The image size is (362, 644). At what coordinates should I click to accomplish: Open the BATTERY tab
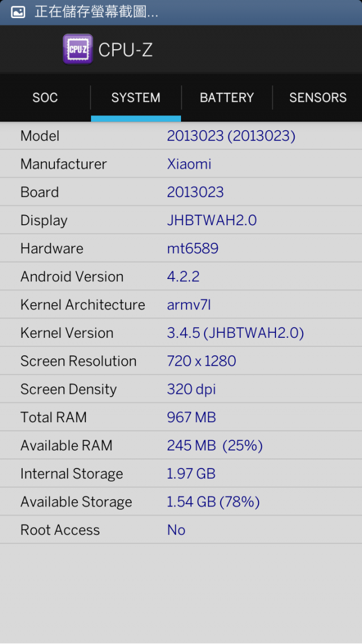(227, 97)
